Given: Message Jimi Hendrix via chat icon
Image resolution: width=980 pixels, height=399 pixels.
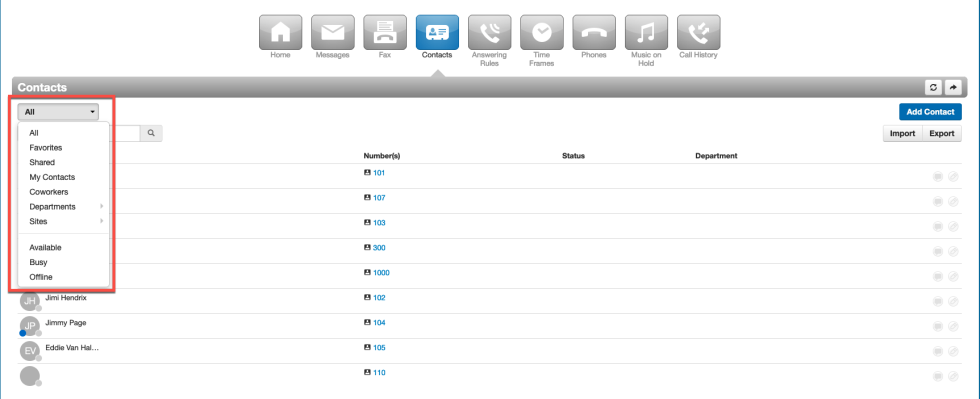Looking at the screenshot, I should [938, 301].
